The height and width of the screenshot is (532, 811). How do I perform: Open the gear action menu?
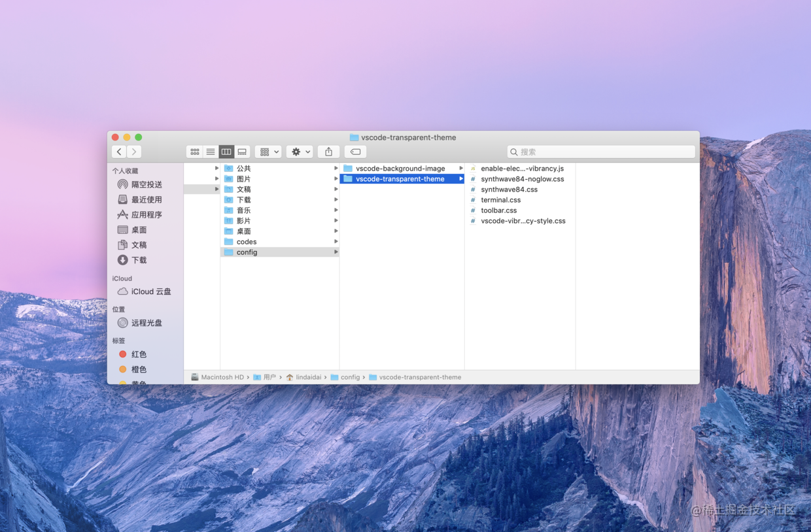300,152
